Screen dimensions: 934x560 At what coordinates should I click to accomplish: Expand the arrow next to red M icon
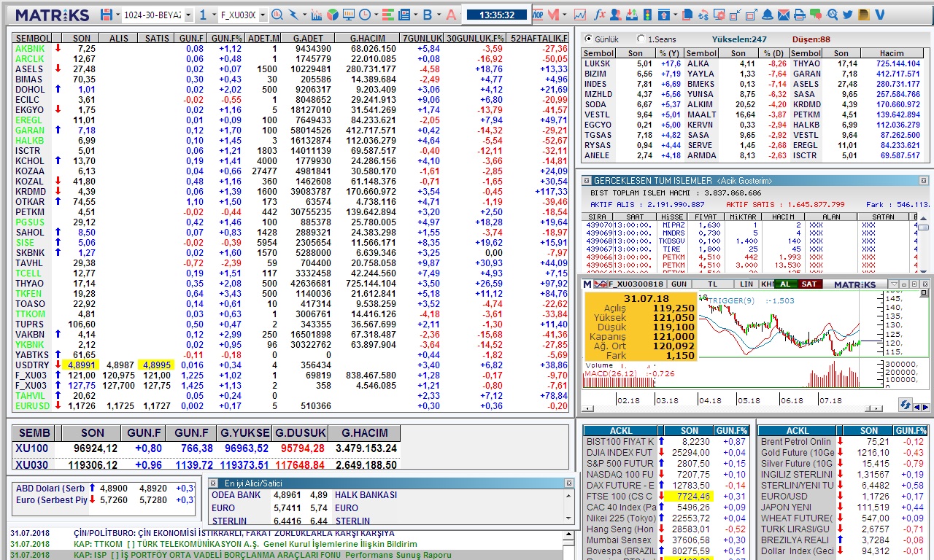coord(565,15)
